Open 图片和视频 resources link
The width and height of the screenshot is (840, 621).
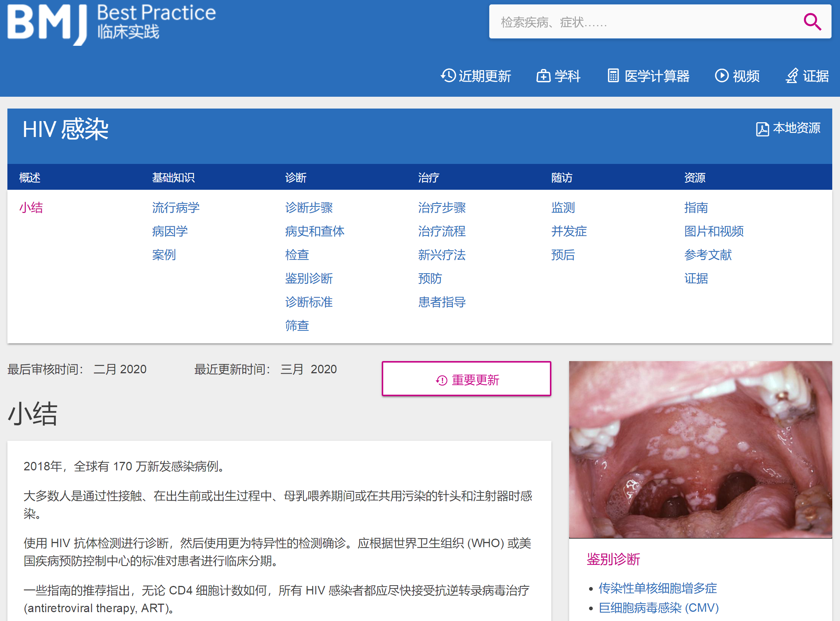click(714, 231)
